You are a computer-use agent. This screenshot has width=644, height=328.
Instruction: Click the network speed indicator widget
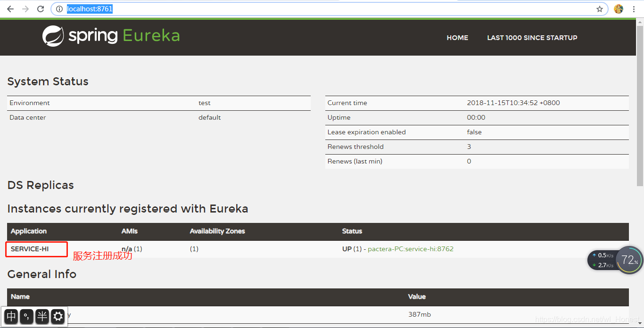click(x=602, y=260)
